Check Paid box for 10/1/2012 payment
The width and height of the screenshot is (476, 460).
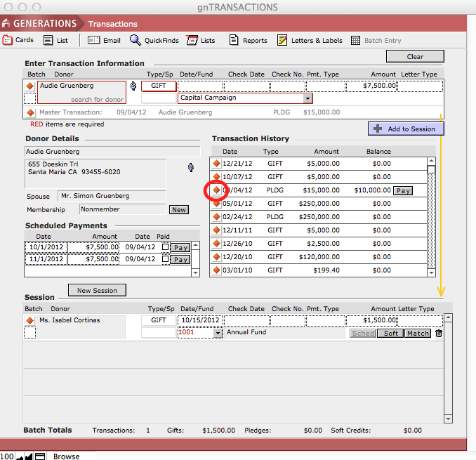[166, 247]
